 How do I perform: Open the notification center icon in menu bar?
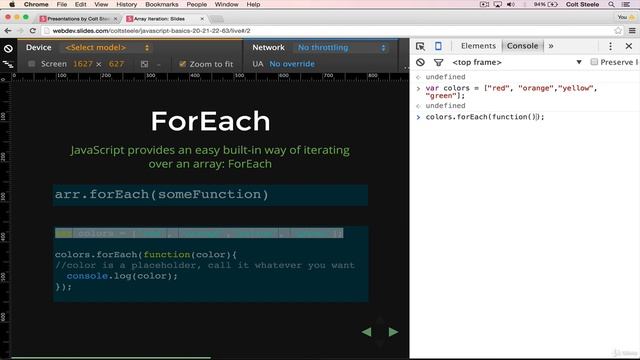[625, 4]
